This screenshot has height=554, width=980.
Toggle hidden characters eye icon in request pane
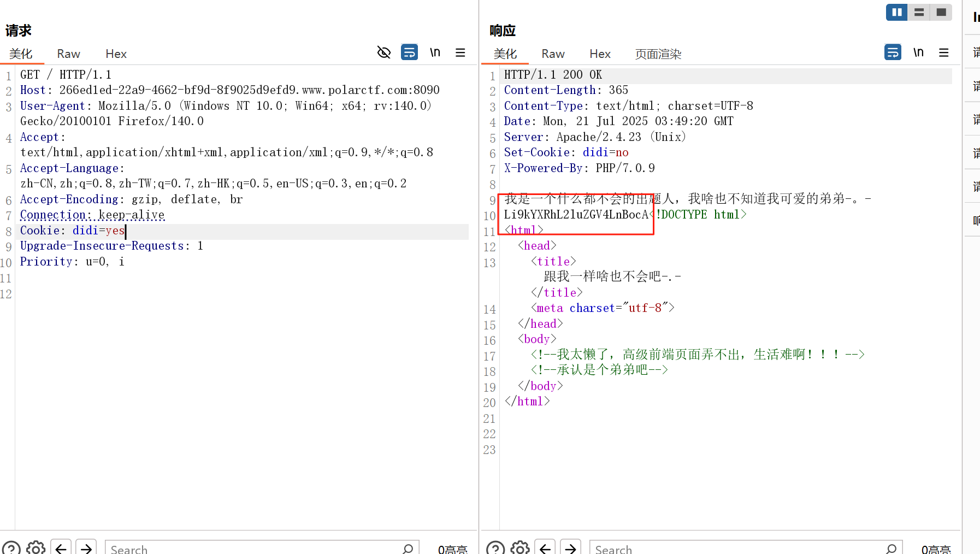tap(384, 52)
